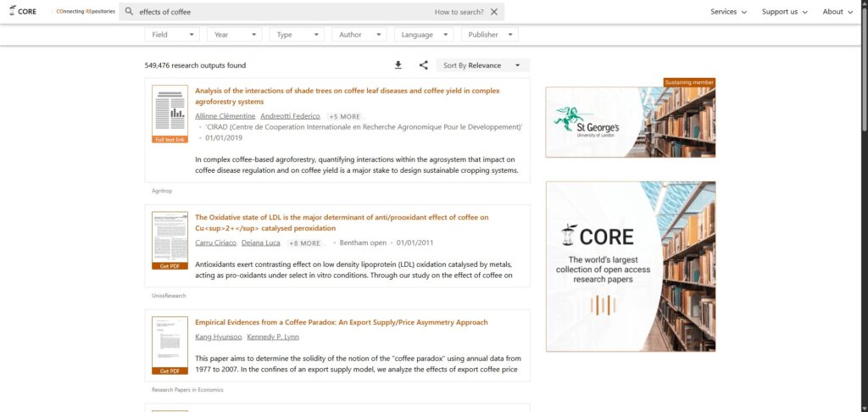This screenshot has width=868, height=412.
Task: Clear the search box with X icon
Action: [x=494, y=12]
